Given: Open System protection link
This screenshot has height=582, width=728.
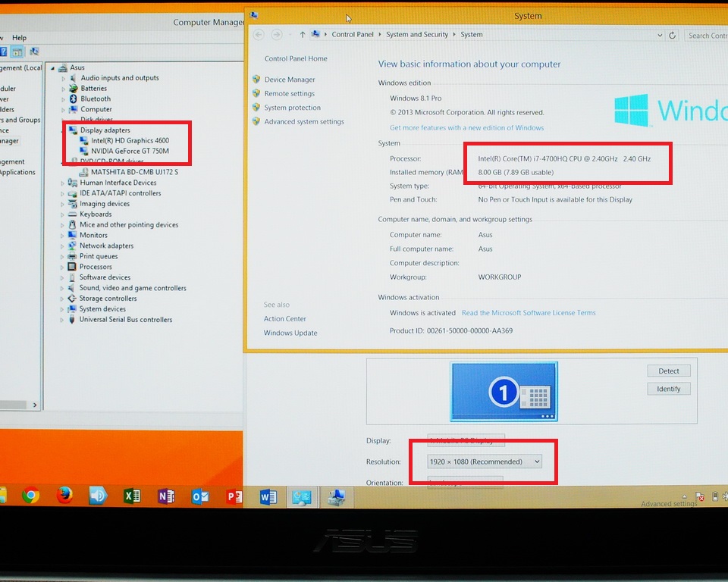Looking at the screenshot, I should pos(293,107).
